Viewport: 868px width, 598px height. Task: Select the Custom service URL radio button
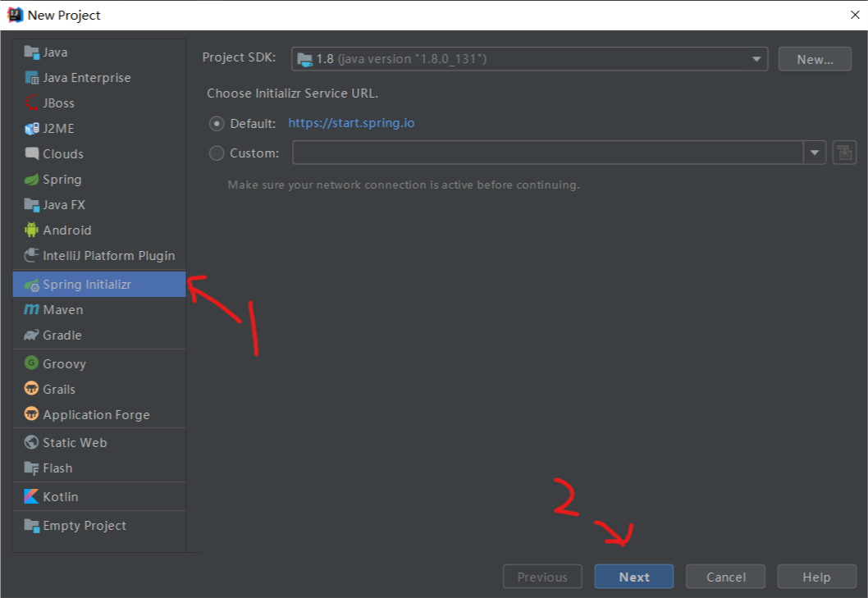pyautogui.click(x=217, y=153)
